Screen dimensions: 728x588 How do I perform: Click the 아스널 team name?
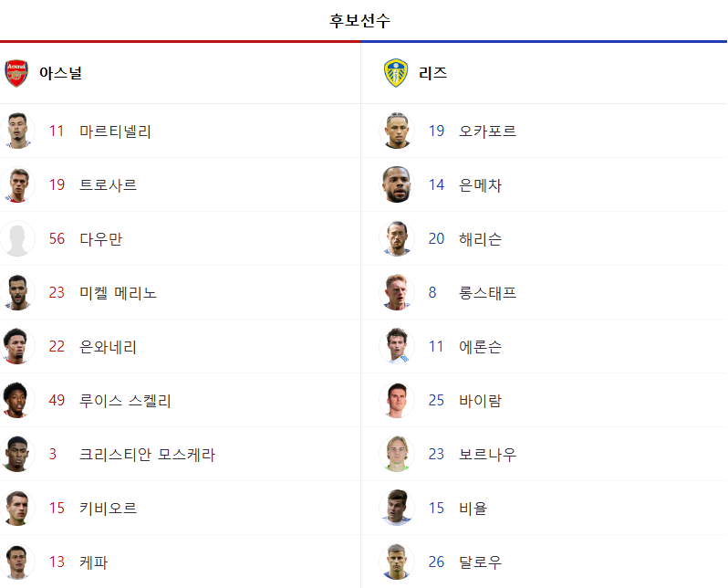(60, 73)
